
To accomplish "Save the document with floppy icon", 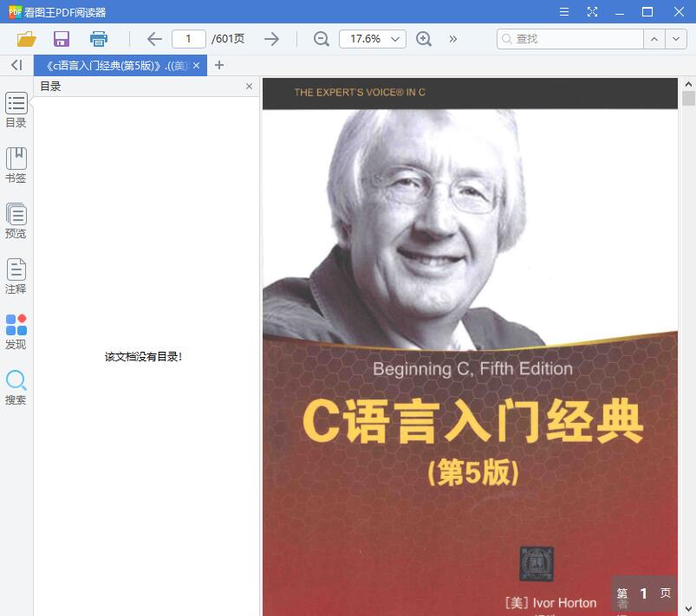I will [62, 39].
